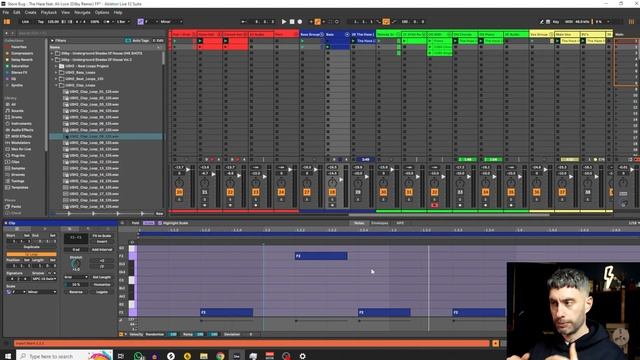Toggle draw mode pencil icon

[542, 22]
